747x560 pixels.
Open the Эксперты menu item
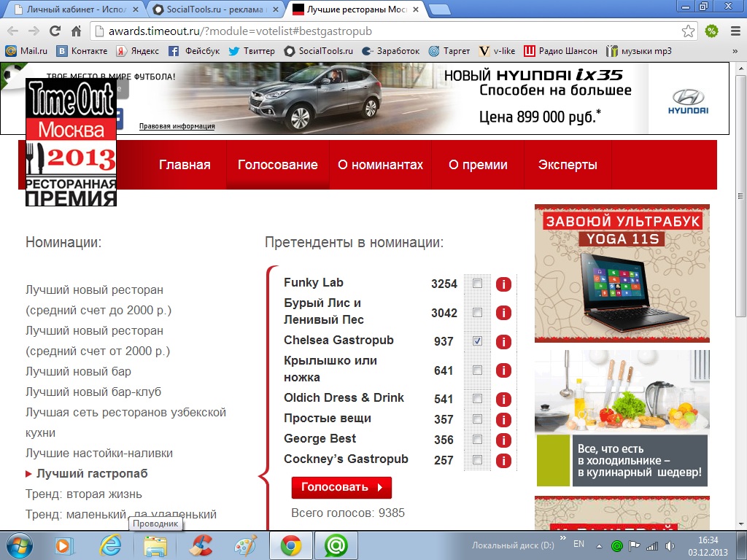coord(568,165)
